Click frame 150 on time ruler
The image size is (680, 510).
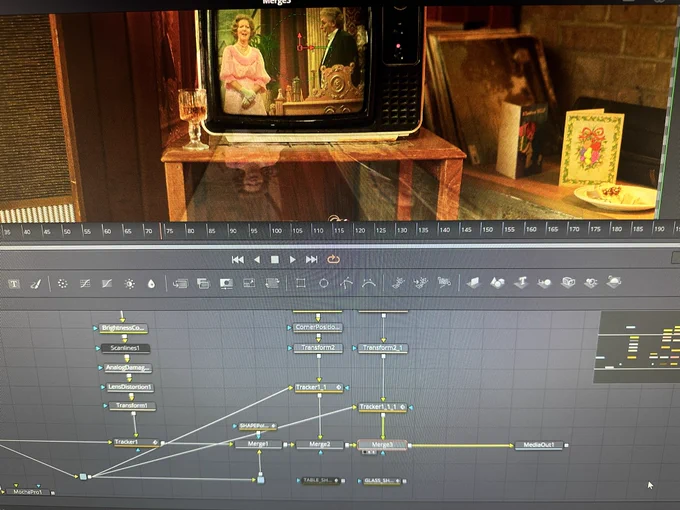(x=487, y=230)
